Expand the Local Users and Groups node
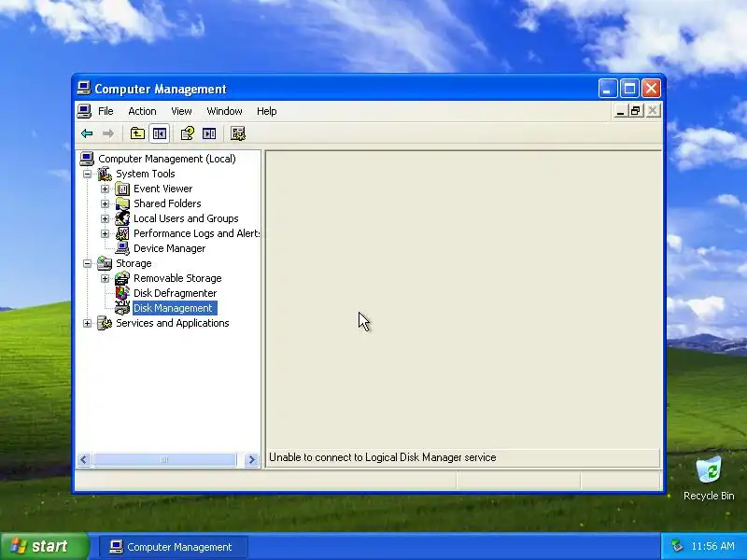 click(105, 218)
